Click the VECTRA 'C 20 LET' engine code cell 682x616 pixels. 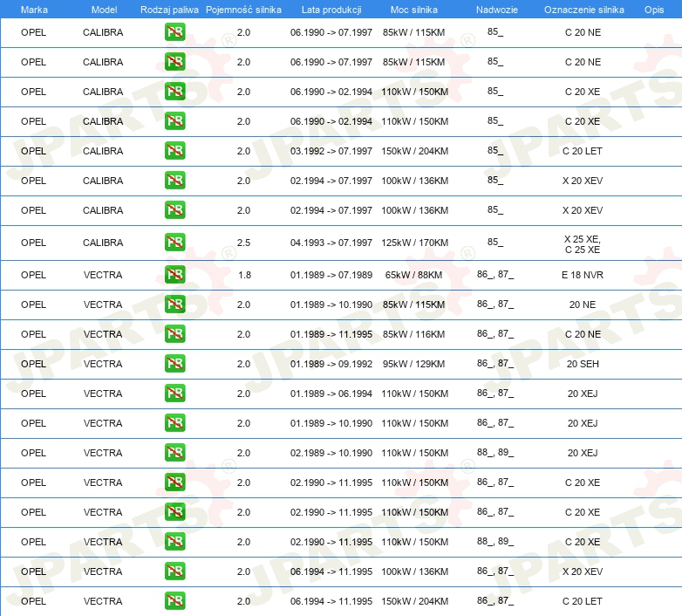(583, 601)
